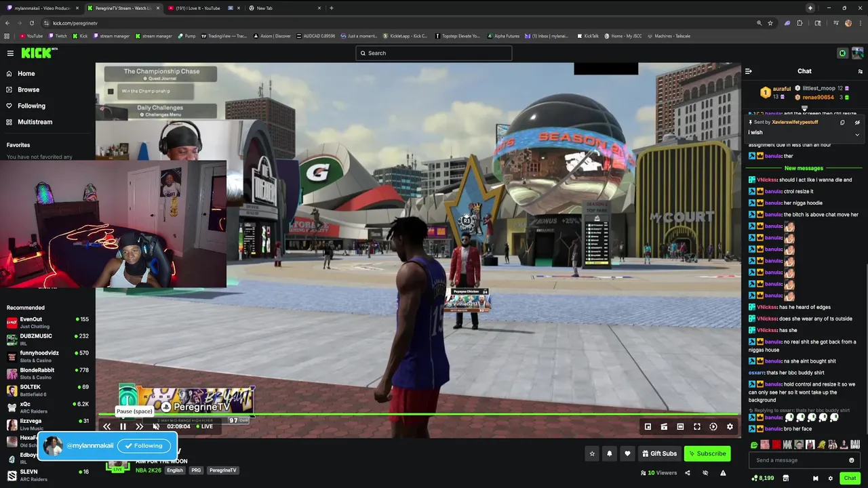The width and height of the screenshot is (868, 488).
Task: Open emoji picker in chat input
Action: point(852,460)
